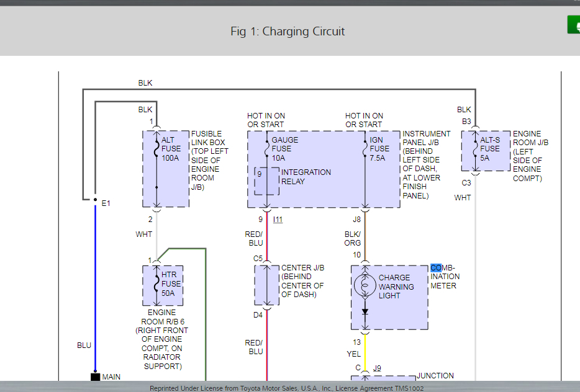This screenshot has height=392, width=580.
Task: Click the Fig 1: Charging Circuit title
Action: [x=288, y=32]
